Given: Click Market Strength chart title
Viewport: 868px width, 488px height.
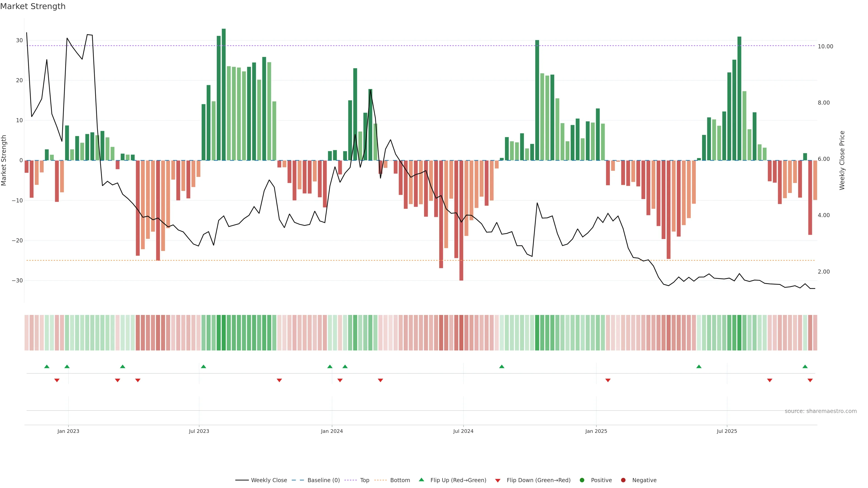Looking at the screenshot, I should [x=33, y=6].
